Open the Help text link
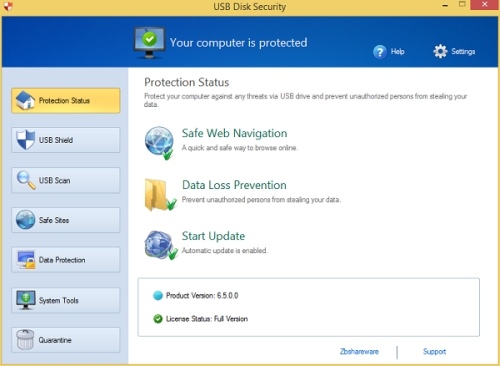 point(397,51)
